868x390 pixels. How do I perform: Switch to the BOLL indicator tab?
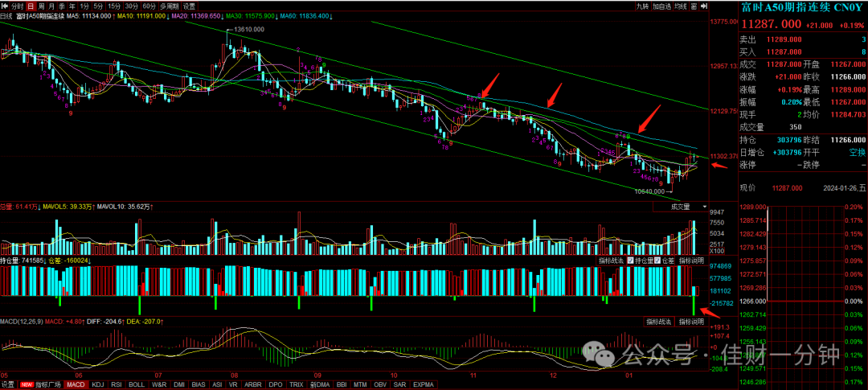click(136, 384)
